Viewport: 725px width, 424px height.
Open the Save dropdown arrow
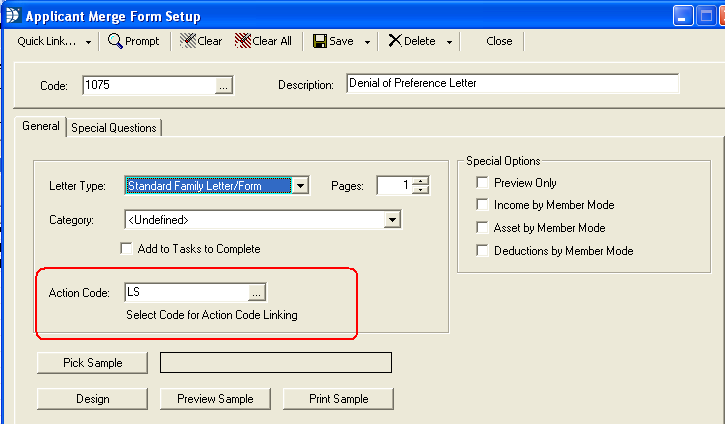tap(367, 42)
